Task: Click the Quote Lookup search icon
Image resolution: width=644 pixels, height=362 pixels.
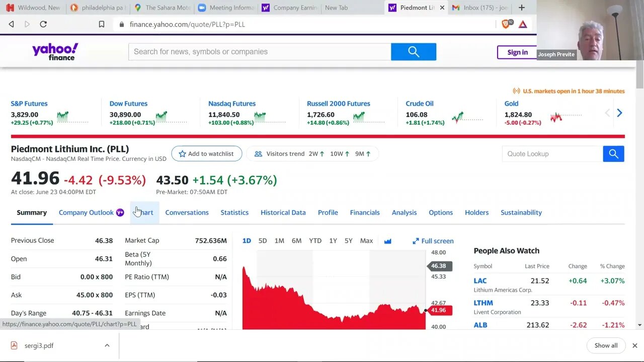Action: (x=613, y=154)
